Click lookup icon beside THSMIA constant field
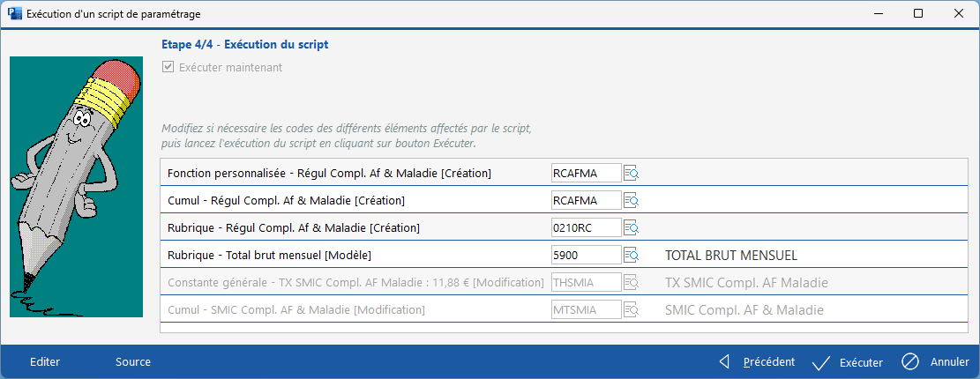Viewport: 980px width, 379px height. (x=632, y=283)
